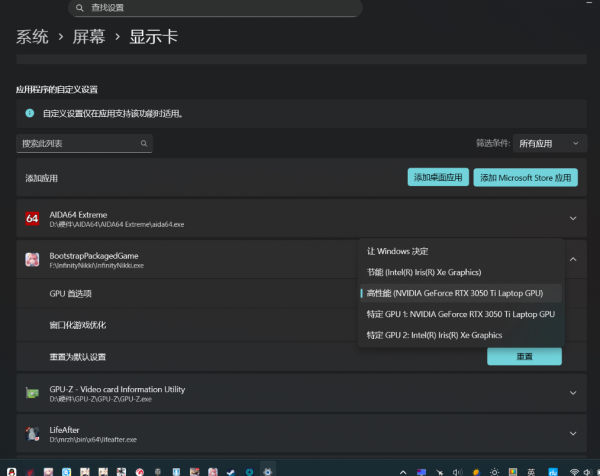
Task: Click the 窗口化游戏优化 label
Action: coord(78,325)
